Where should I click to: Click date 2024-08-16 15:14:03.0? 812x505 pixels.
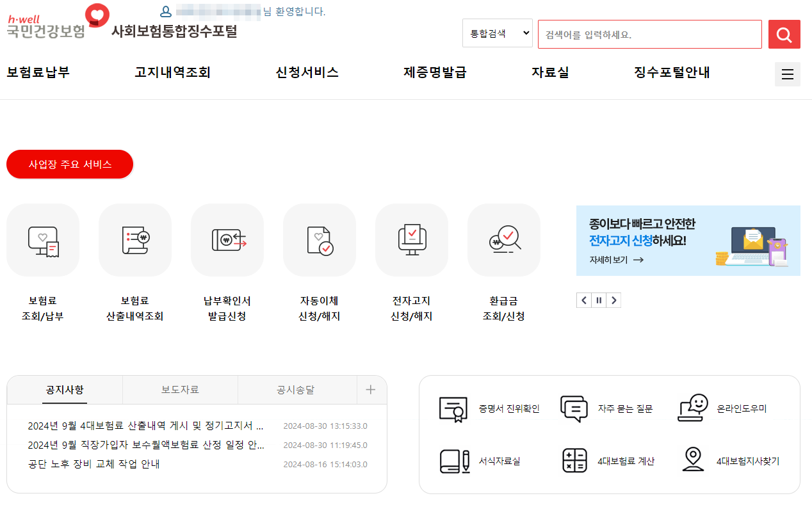(x=325, y=465)
